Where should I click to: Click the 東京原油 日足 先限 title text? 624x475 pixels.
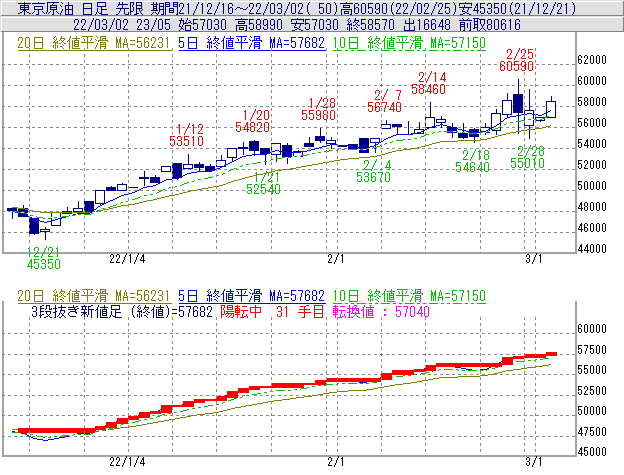(x=82, y=8)
